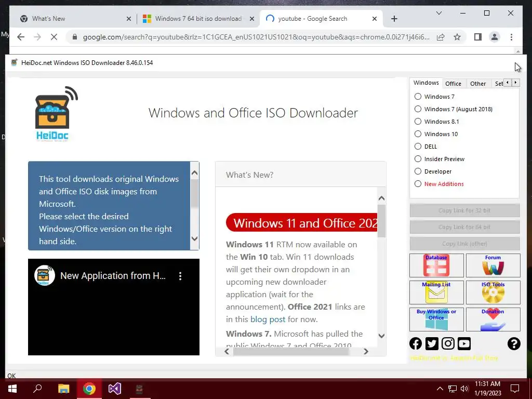The height and width of the screenshot is (399, 532).
Task: Click Copy Link (other) button
Action: (x=464, y=244)
